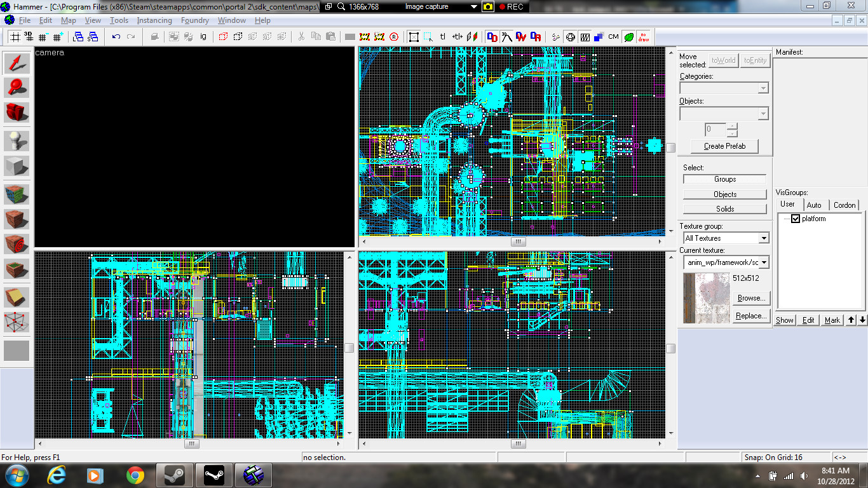Toggle the green leaf icon
This screenshot has height=488, width=868.
629,37
